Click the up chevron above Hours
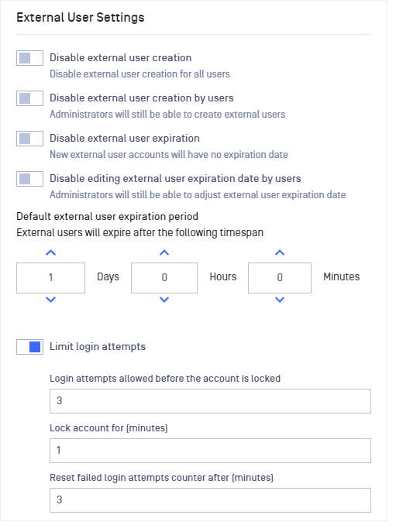The height and width of the screenshot is (532, 403). [x=164, y=252]
